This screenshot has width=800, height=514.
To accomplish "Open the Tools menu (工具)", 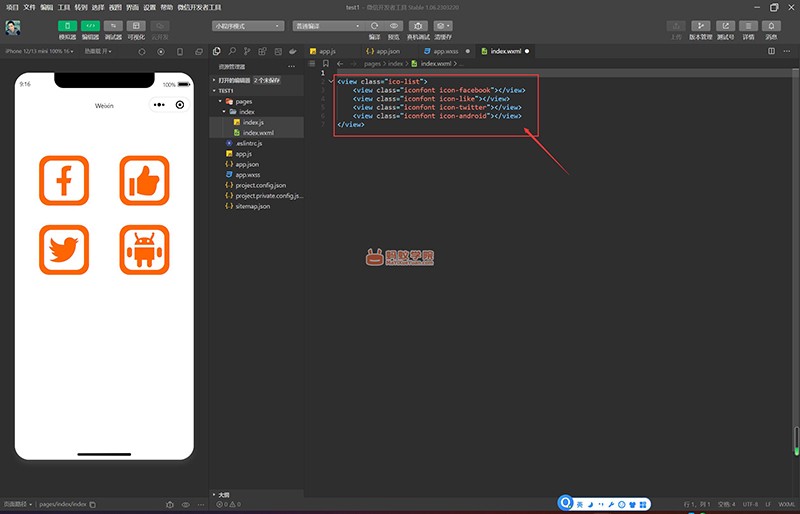I will pos(64,7).
